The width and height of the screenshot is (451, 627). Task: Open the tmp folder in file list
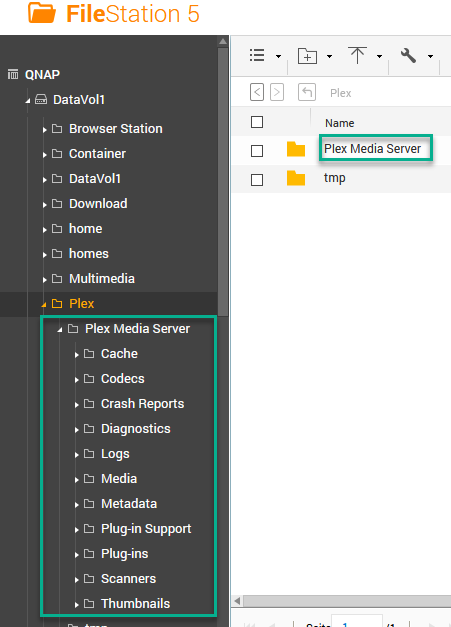[335, 178]
